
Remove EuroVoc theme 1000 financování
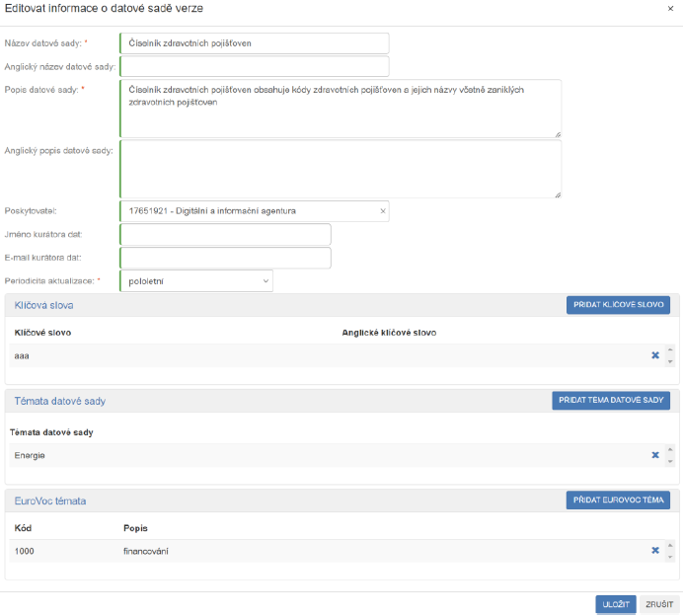click(x=654, y=551)
